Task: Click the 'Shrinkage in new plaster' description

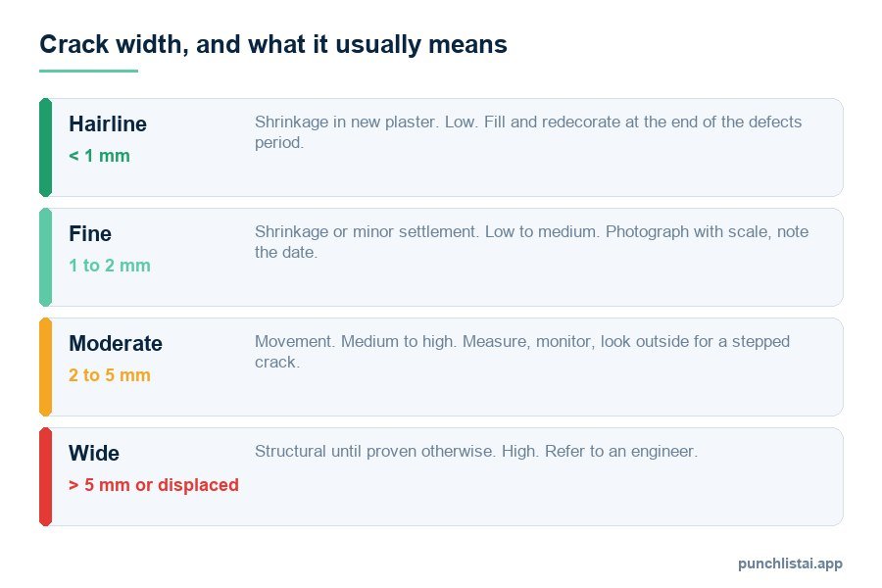Action: (528, 131)
